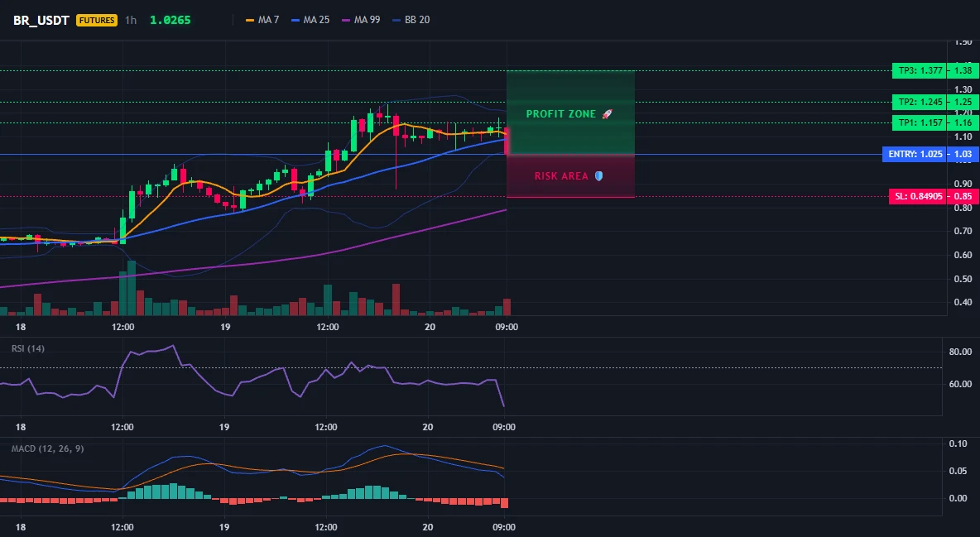Click 0.50 on the price axis
This screenshot has width=980, height=537.
tap(963, 279)
